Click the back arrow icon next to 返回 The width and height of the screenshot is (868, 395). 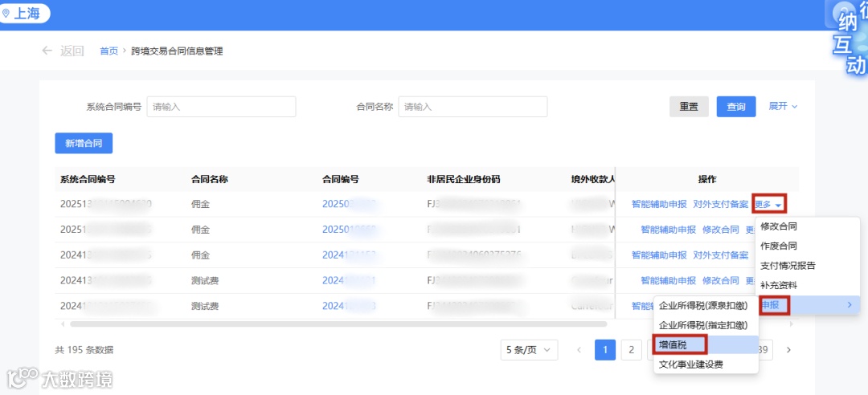coord(47,51)
